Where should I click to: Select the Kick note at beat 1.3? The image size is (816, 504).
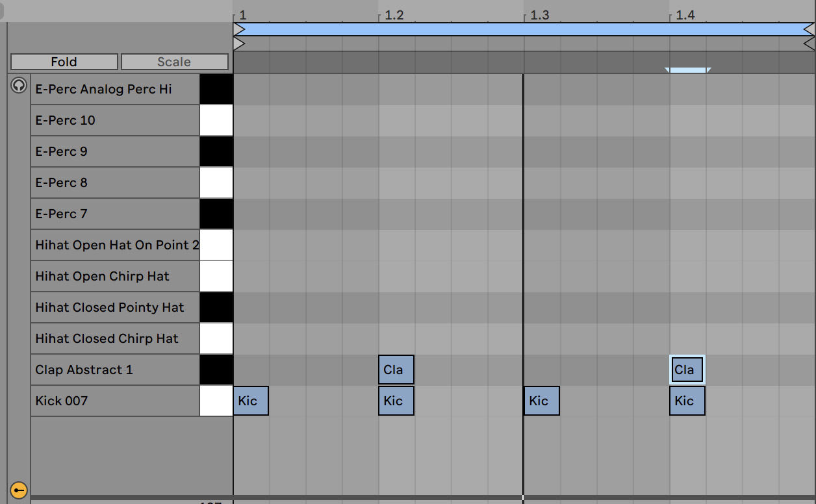pyautogui.click(x=541, y=401)
